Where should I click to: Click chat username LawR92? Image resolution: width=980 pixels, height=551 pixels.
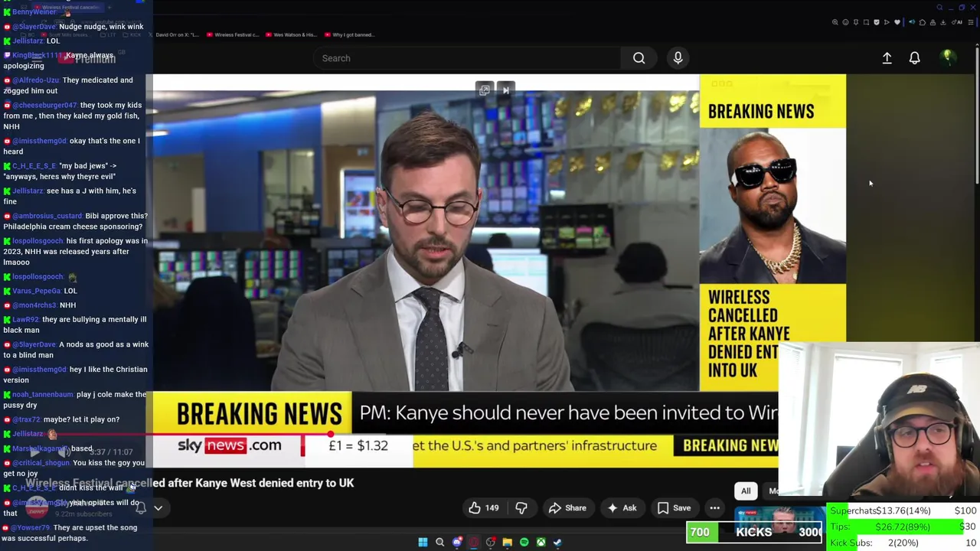(25, 319)
